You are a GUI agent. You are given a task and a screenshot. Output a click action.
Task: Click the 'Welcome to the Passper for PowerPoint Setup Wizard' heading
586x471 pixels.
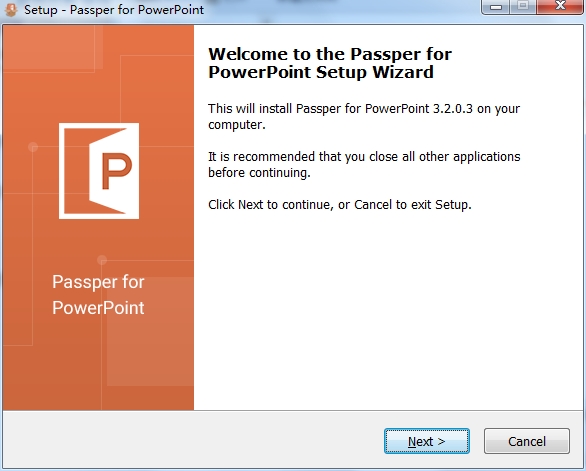[x=330, y=63]
